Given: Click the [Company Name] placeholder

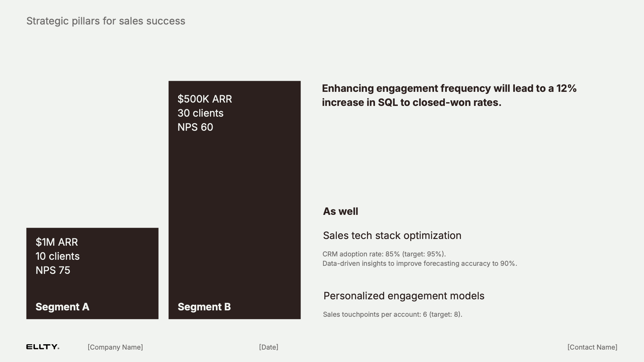Looking at the screenshot, I should [x=115, y=347].
